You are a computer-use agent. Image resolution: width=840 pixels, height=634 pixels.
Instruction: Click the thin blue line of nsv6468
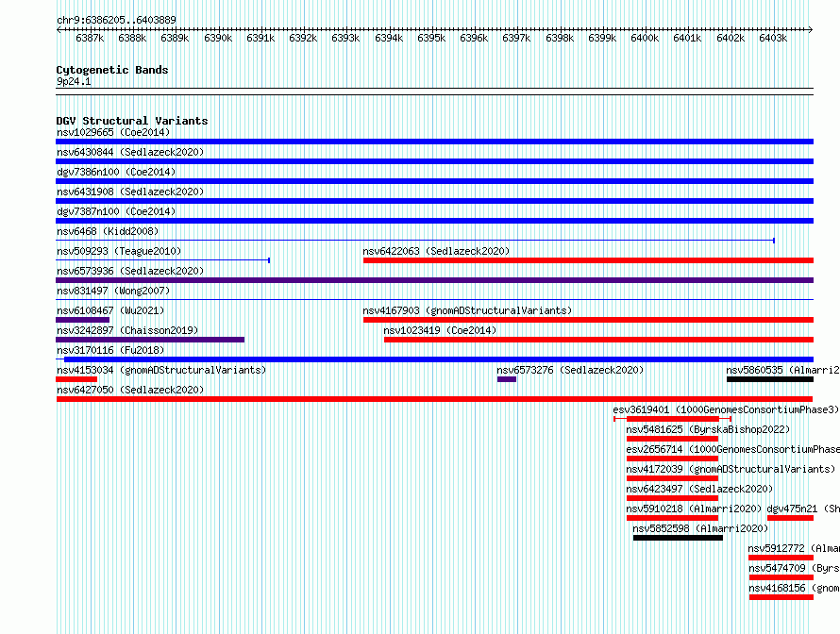click(415, 241)
